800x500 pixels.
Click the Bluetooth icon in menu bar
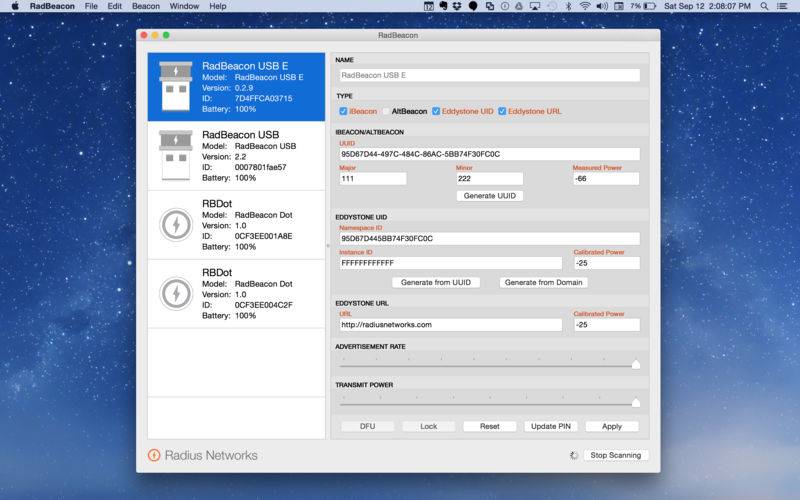(x=568, y=6)
